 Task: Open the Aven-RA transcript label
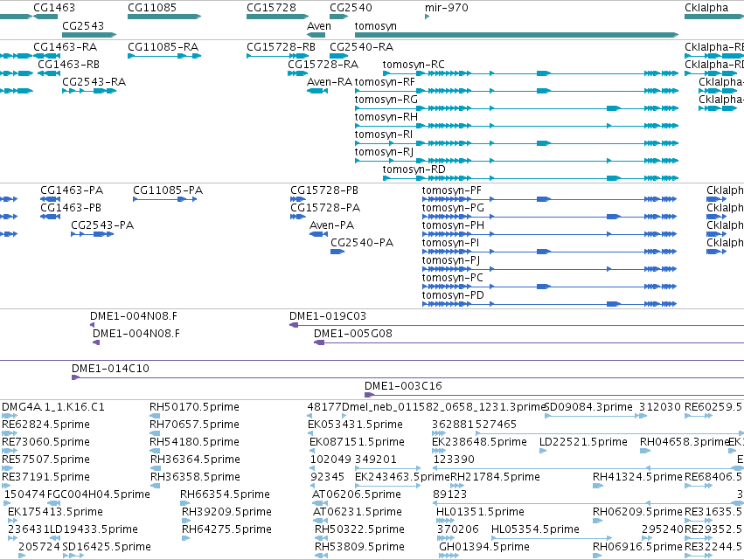coord(330,82)
